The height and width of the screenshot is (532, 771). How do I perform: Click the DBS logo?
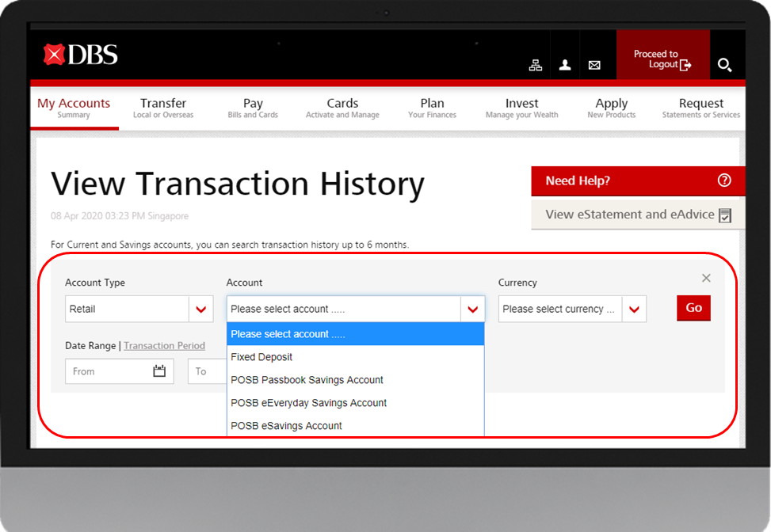tap(80, 55)
